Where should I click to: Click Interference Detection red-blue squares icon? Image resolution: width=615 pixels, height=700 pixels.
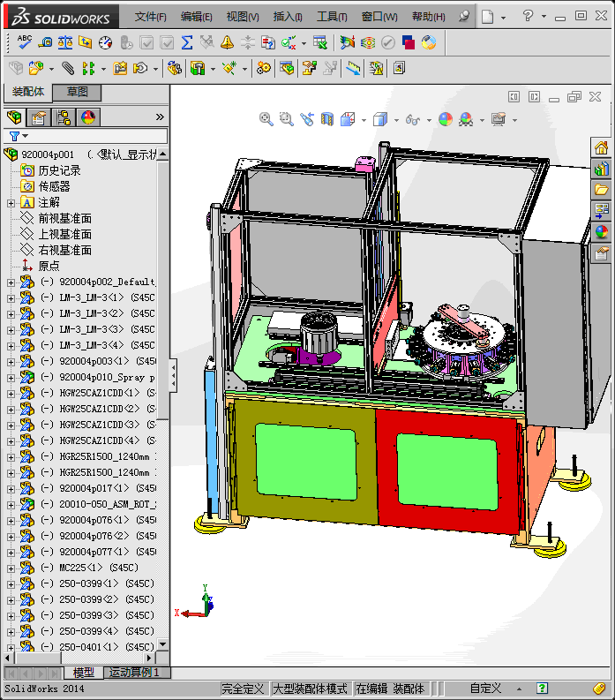pyautogui.click(x=409, y=42)
